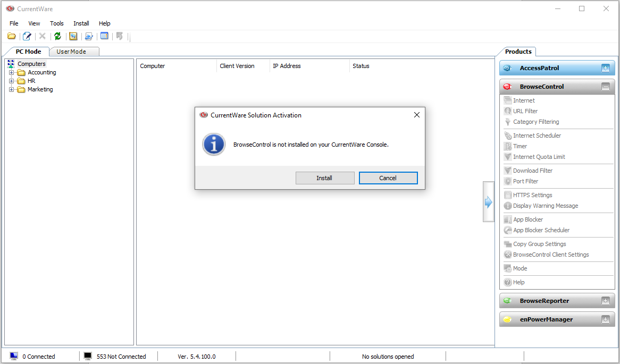
Task: Expand the Accounting group node
Action: pos(11,72)
